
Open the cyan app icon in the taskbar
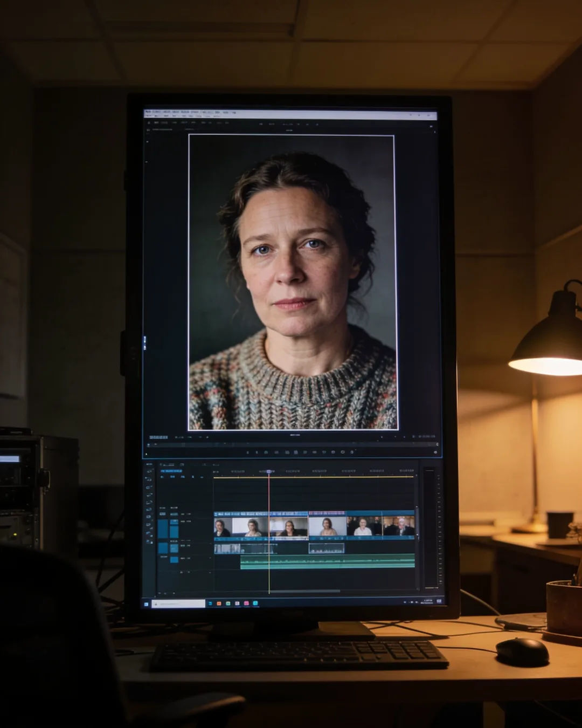click(255, 603)
